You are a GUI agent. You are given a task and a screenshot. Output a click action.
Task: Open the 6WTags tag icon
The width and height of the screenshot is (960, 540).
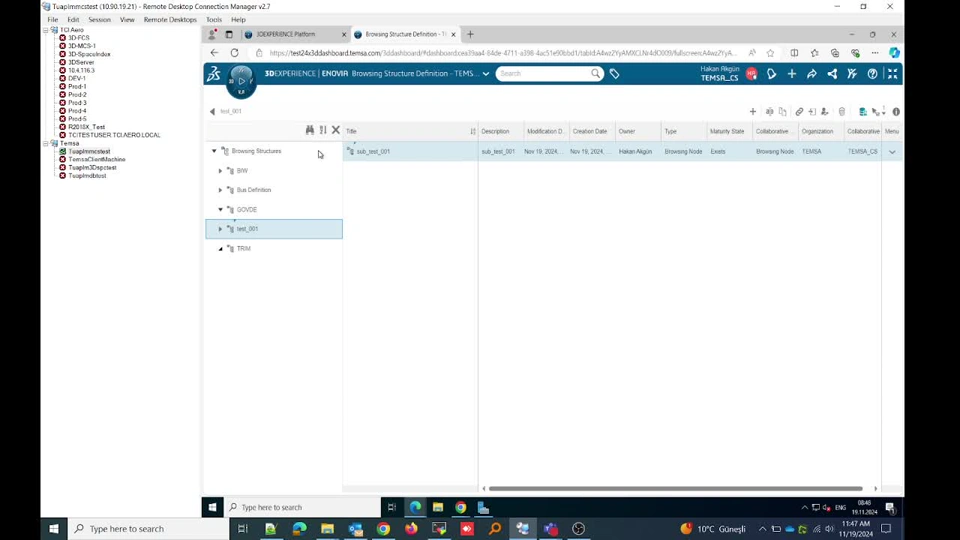click(x=614, y=73)
